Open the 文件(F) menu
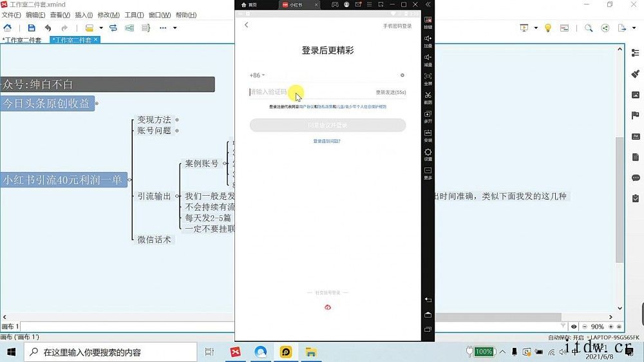 pos(11,15)
